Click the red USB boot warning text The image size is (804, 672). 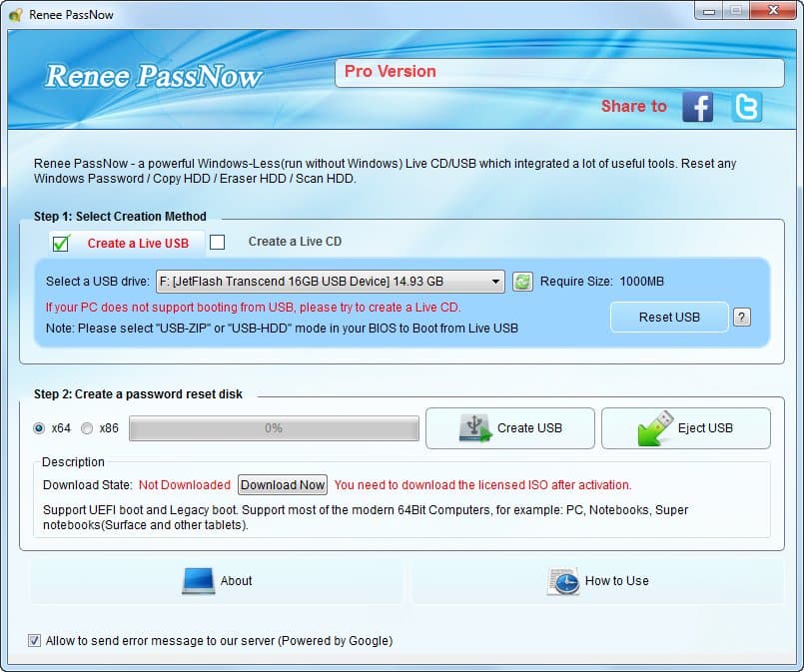click(254, 307)
